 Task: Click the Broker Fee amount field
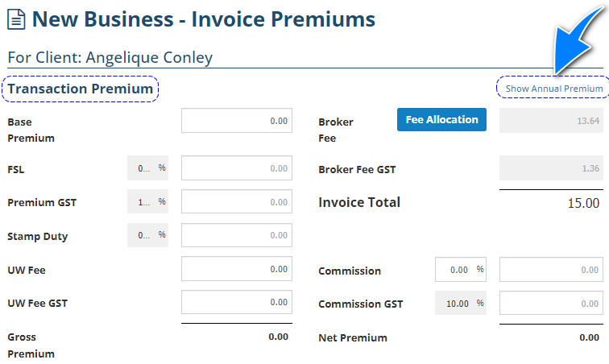coord(551,122)
